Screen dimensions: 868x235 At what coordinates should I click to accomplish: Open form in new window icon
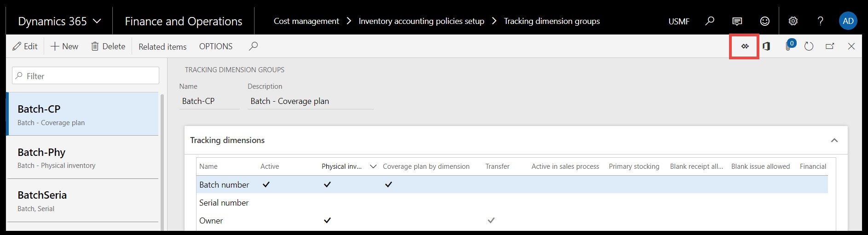[x=830, y=46]
